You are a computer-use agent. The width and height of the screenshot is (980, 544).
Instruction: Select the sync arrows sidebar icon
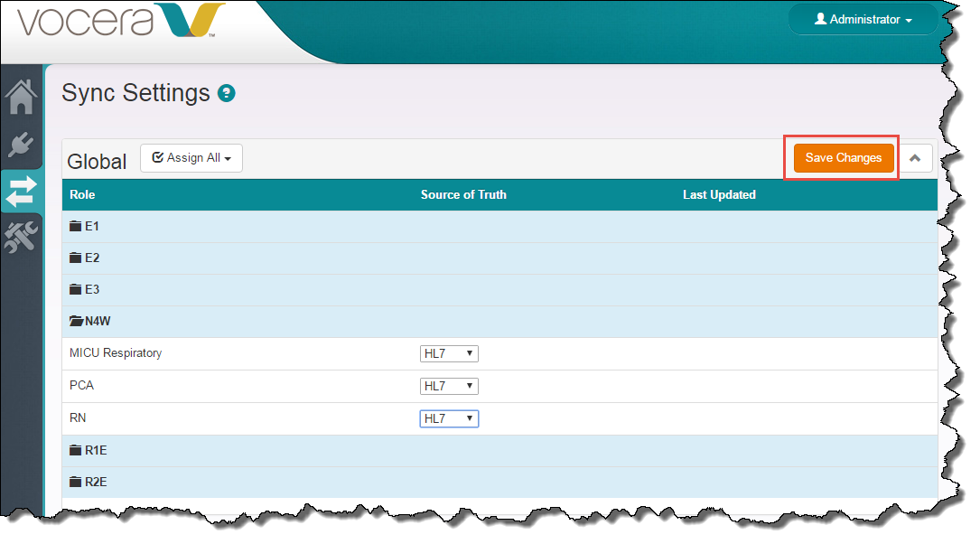22,191
